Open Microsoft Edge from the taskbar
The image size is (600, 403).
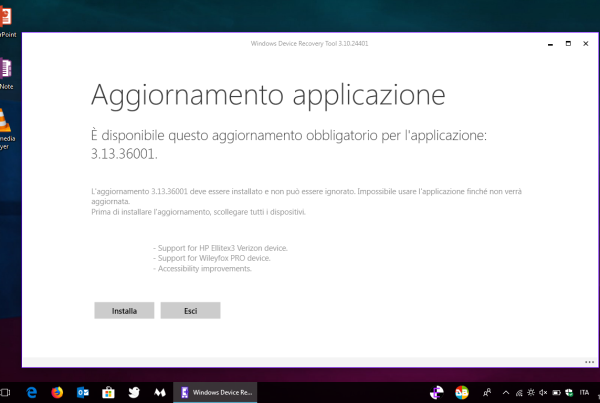(32, 392)
